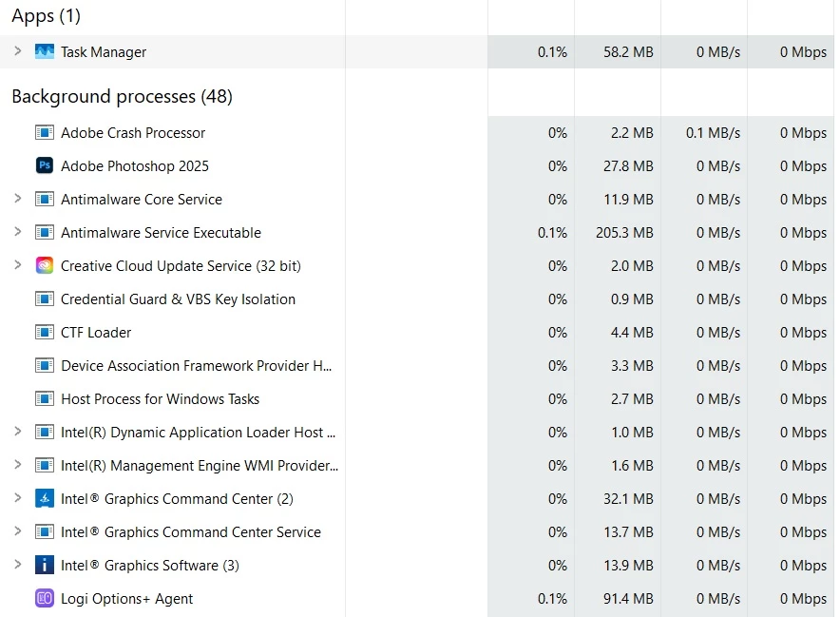Click the Intel(R) Management Engine WMI icon
Image resolution: width=840 pixels, height=617 pixels.
45,465
